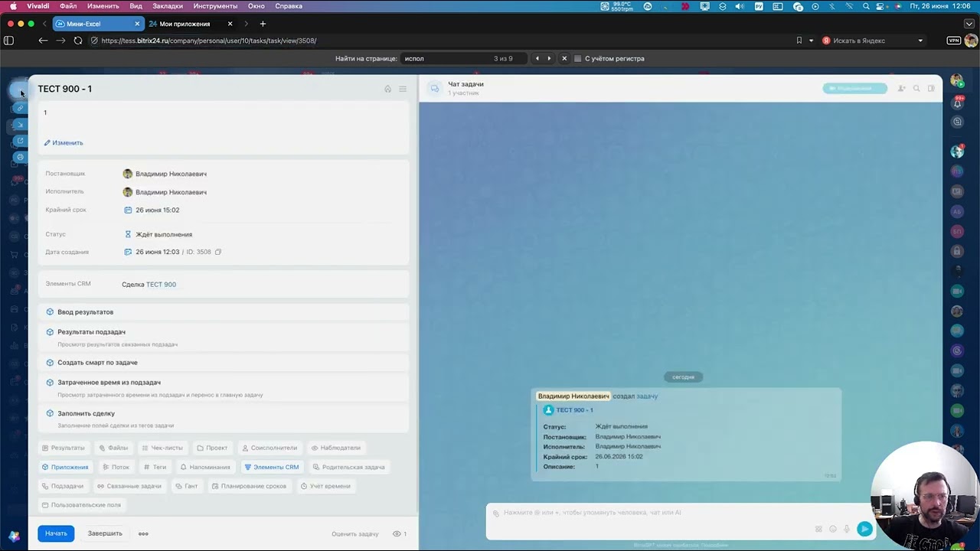Reload the page in Vivaldi
Screen dimensions: 980x551
tap(78, 41)
